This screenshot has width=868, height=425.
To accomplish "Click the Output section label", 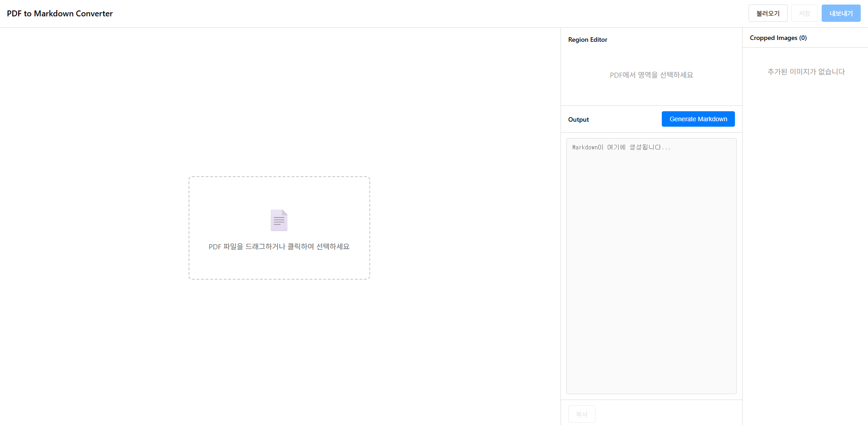I will (x=578, y=119).
